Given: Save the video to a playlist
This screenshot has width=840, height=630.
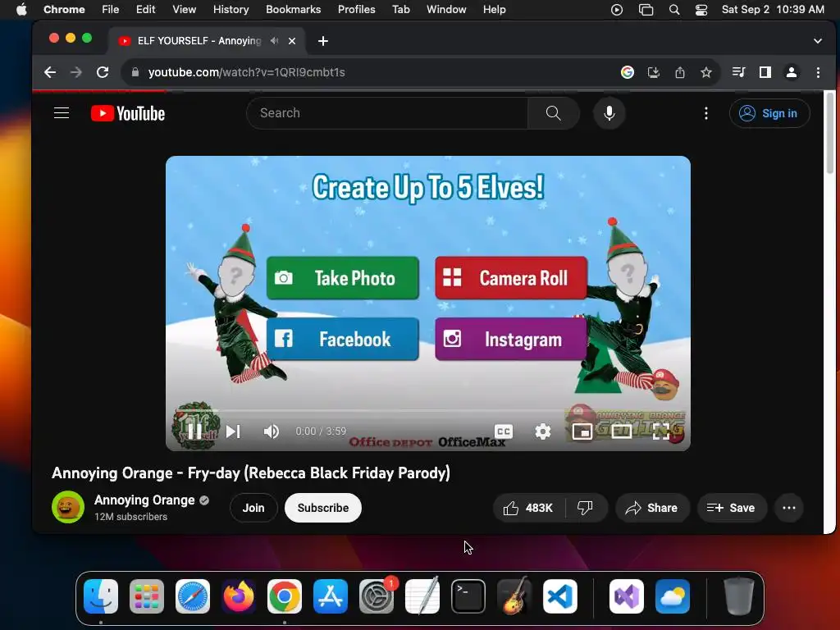Looking at the screenshot, I should pos(731,508).
